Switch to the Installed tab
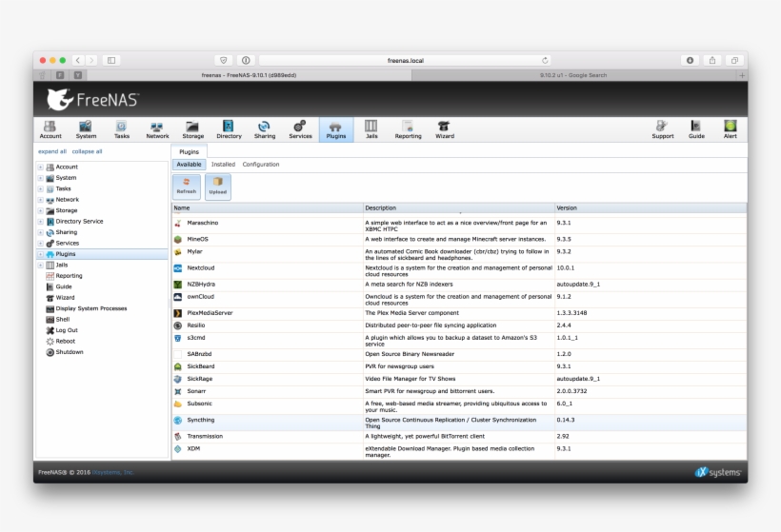Viewport: 781px width, 532px height. [223, 165]
